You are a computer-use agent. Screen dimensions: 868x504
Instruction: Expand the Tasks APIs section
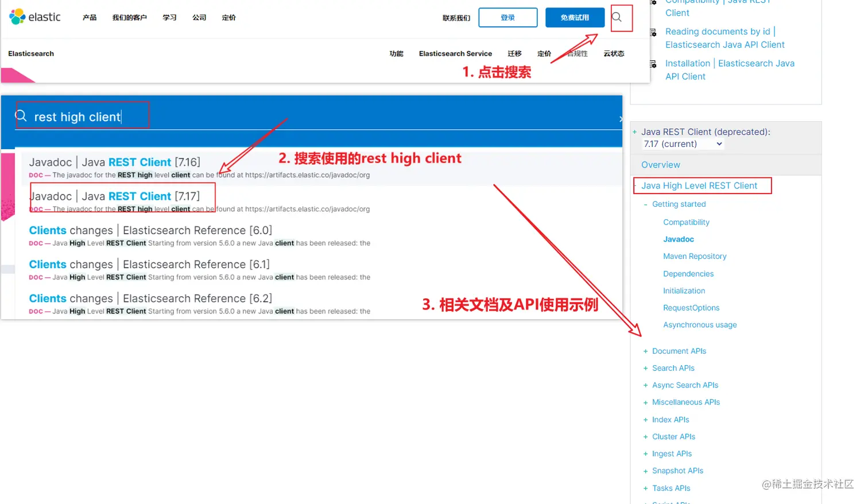[646, 489]
